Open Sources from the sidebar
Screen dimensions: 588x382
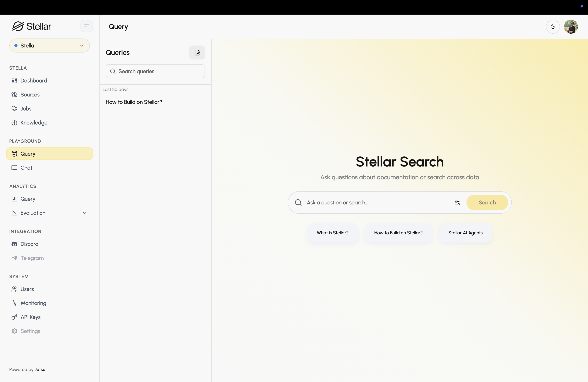(x=30, y=95)
